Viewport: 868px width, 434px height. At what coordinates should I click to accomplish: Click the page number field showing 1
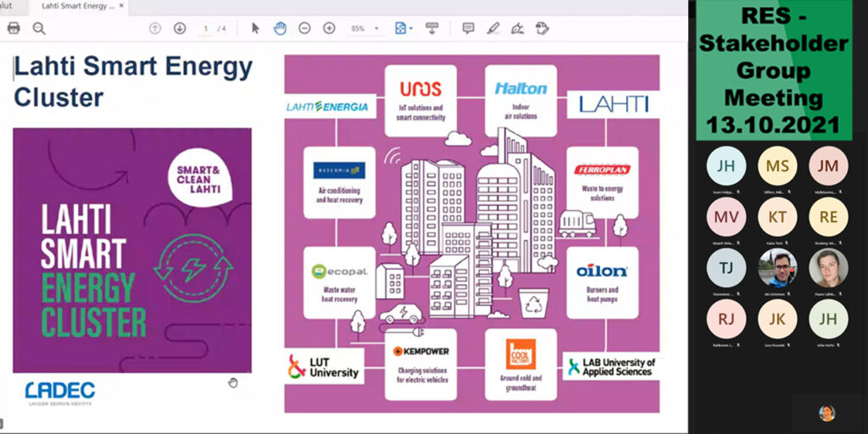pyautogui.click(x=206, y=28)
